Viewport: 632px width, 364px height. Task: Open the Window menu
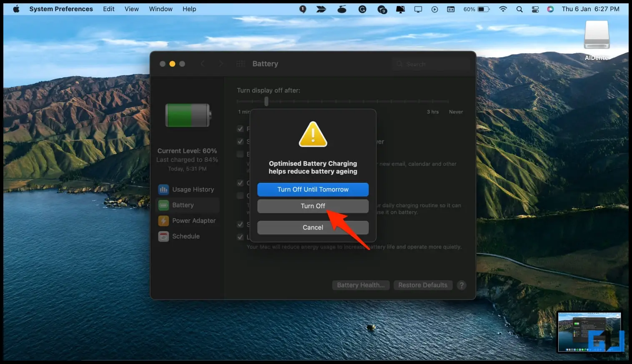(161, 9)
